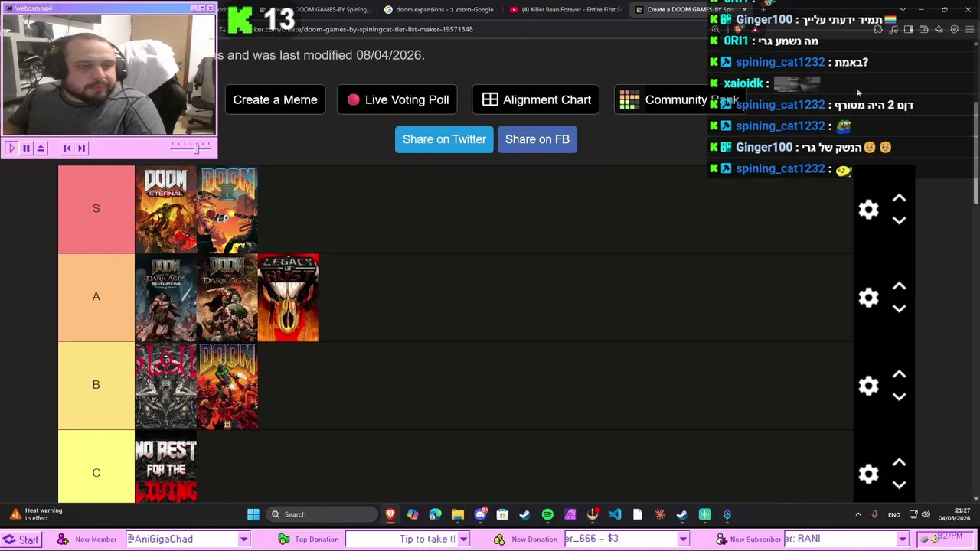This screenshot has width=980, height=551.
Task: Click the ORI1 username in chat
Action: click(x=736, y=41)
